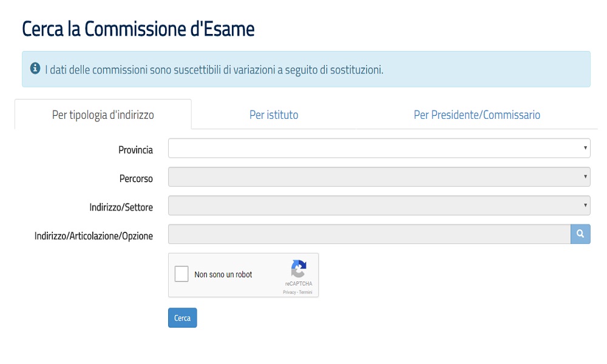This screenshot has height=364, width=607.
Task: Select the Per tipologia d'indirizzo tab
Action: [103, 114]
